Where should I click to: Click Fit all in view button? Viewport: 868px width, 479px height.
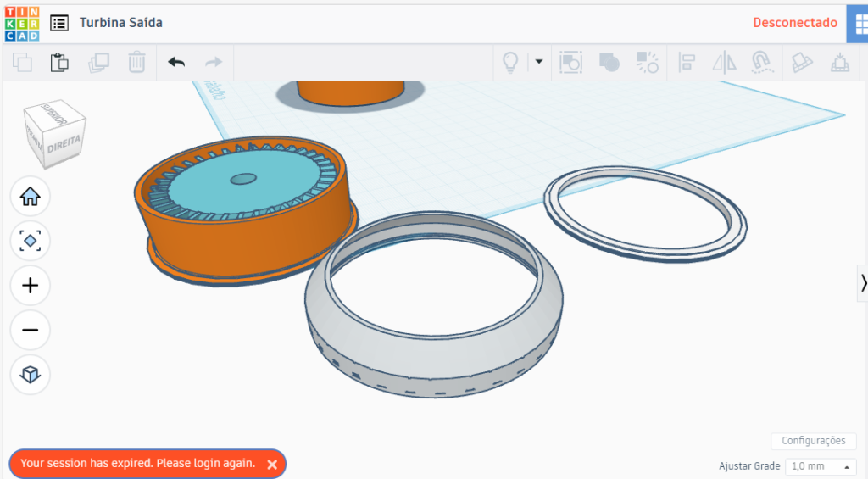(x=31, y=242)
